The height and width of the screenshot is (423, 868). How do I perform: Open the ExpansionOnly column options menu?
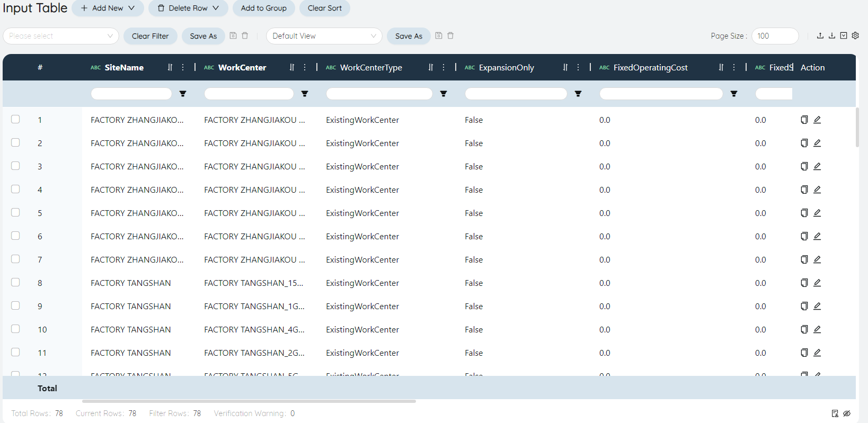(578, 67)
